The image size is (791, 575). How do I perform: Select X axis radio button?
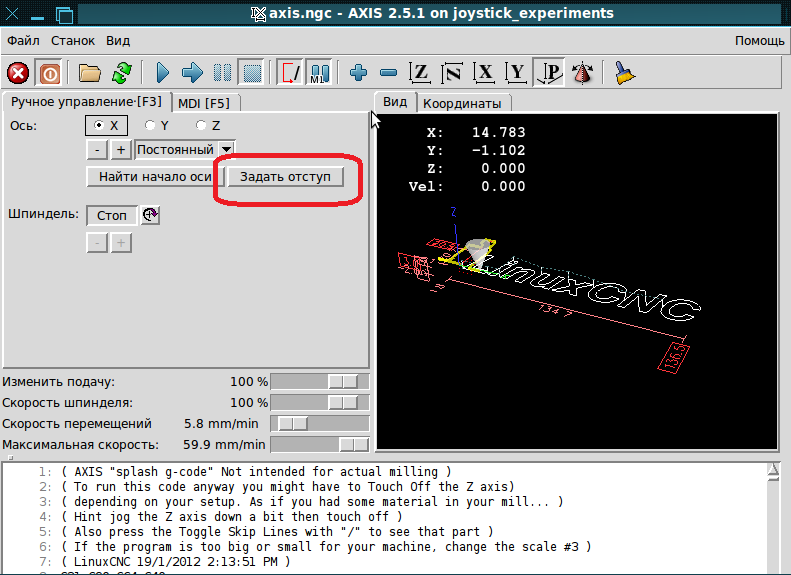pos(106,126)
